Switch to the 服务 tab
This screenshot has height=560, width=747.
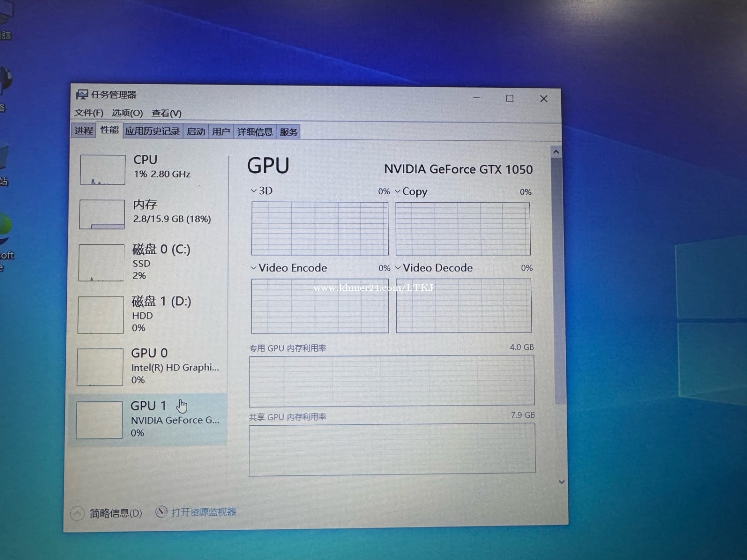click(289, 132)
